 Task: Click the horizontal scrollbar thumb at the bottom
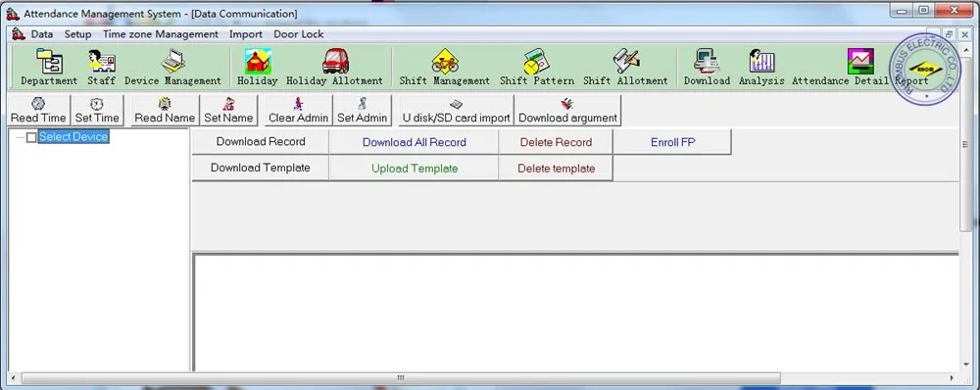coord(401,378)
